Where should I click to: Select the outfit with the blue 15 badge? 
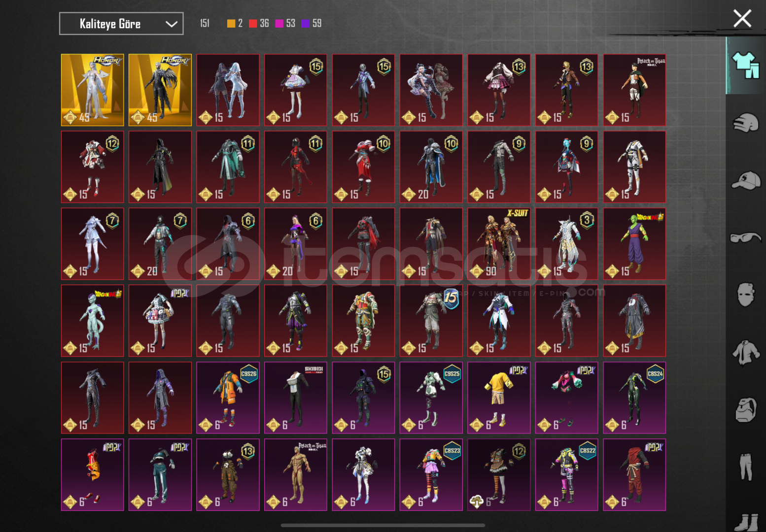pos(431,321)
